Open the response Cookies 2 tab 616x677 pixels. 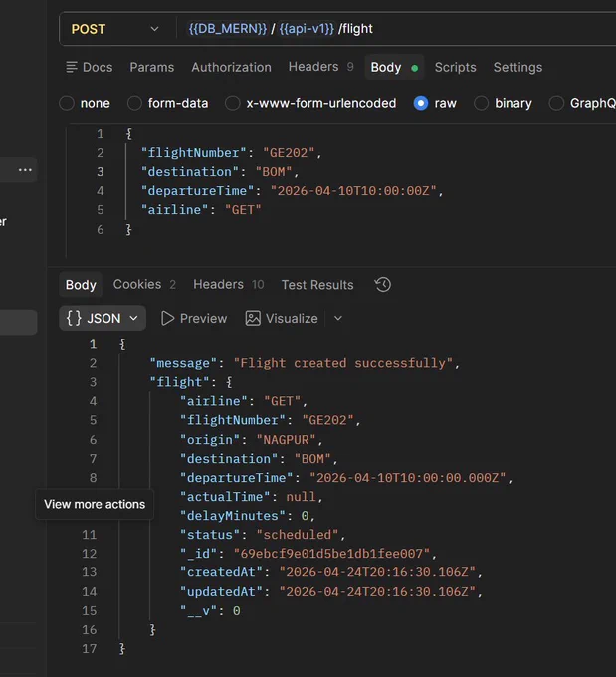[144, 284]
